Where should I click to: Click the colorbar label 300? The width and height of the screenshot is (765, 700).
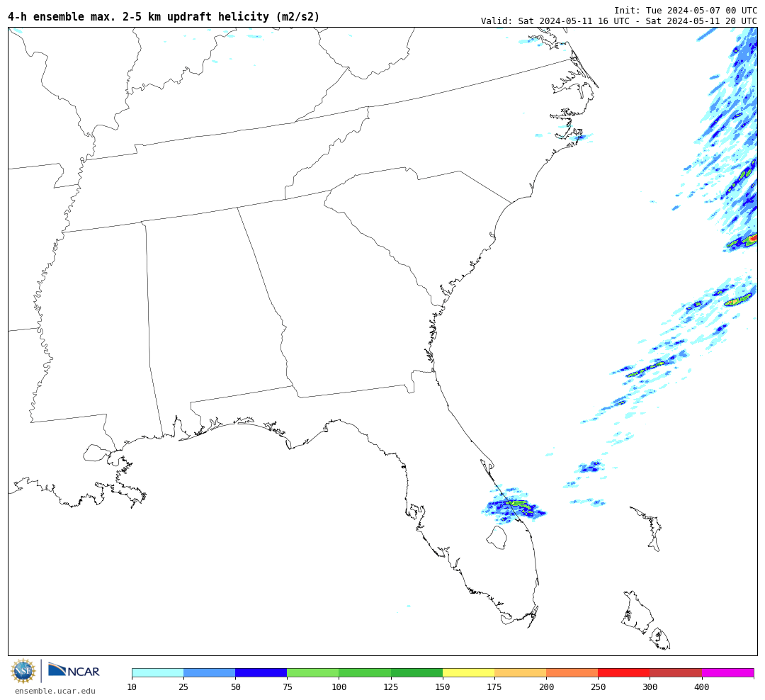click(650, 687)
